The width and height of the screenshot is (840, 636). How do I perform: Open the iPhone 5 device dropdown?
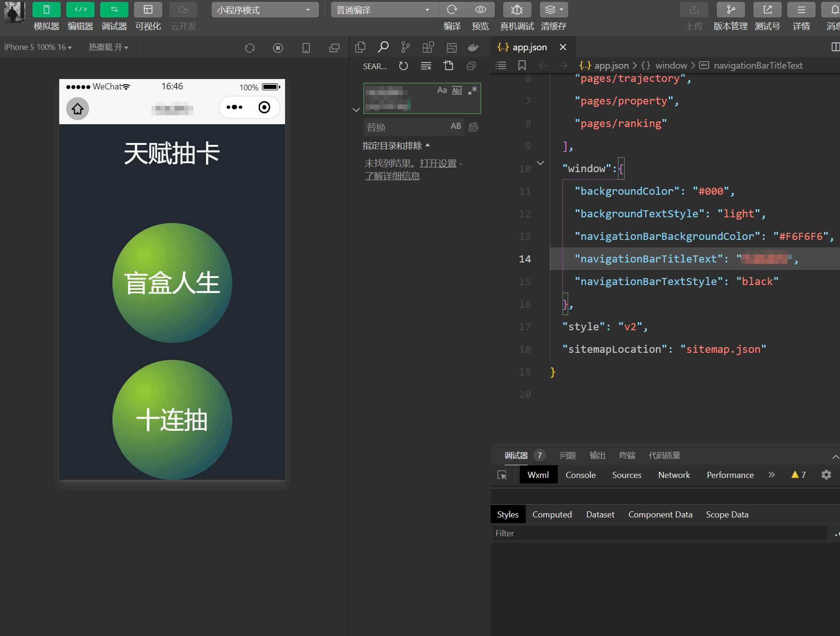38,47
